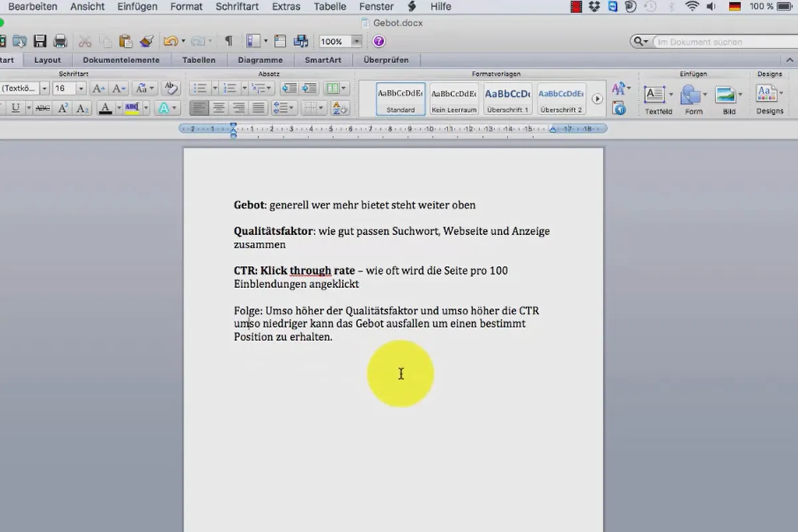Open the sidebar panel icon
The image size is (798, 532).
click(253, 41)
